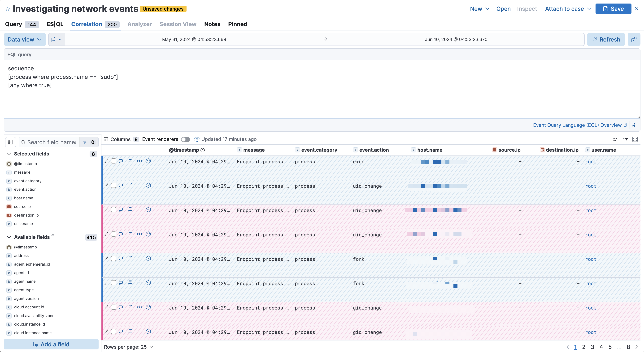
Task: Expand details of the first event row
Action: (x=107, y=161)
